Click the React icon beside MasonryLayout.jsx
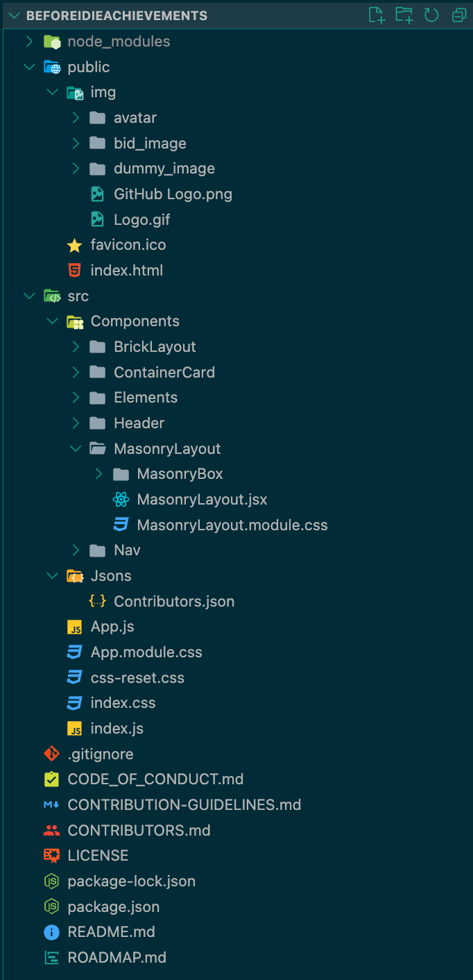The width and height of the screenshot is (473, 980). [x=121, y=499]
